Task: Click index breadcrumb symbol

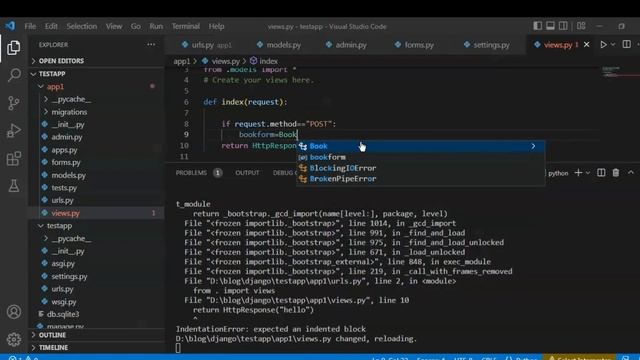Action: (264, 61)
